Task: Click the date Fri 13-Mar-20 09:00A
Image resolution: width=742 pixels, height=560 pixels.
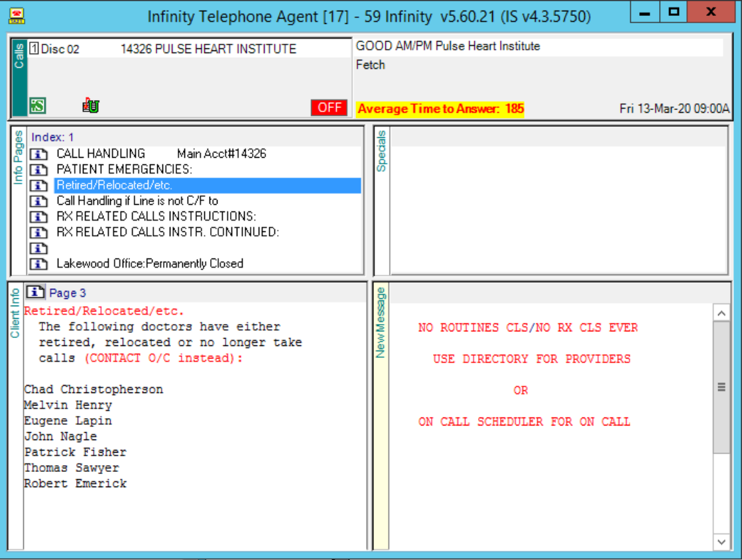Action: [x=674, y=109]
